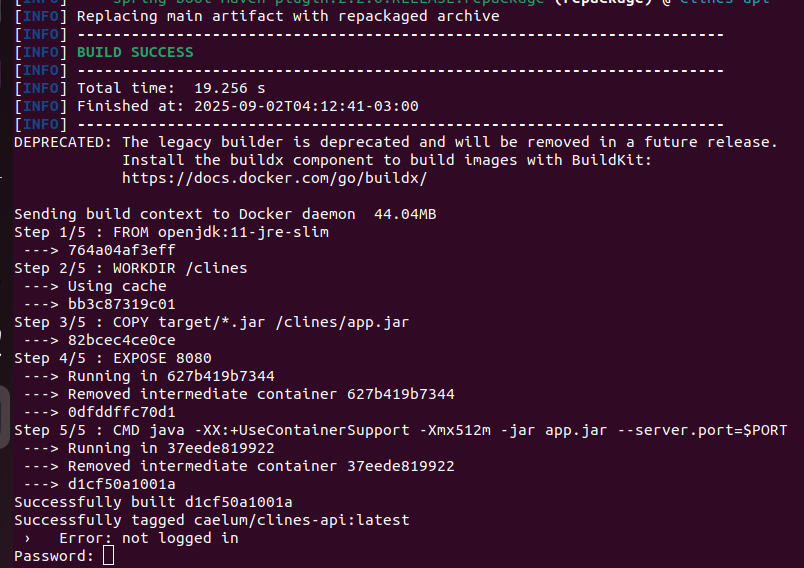
Task: Click the 'Step 5/5 : CMD java' line
Action: point(400,430)
